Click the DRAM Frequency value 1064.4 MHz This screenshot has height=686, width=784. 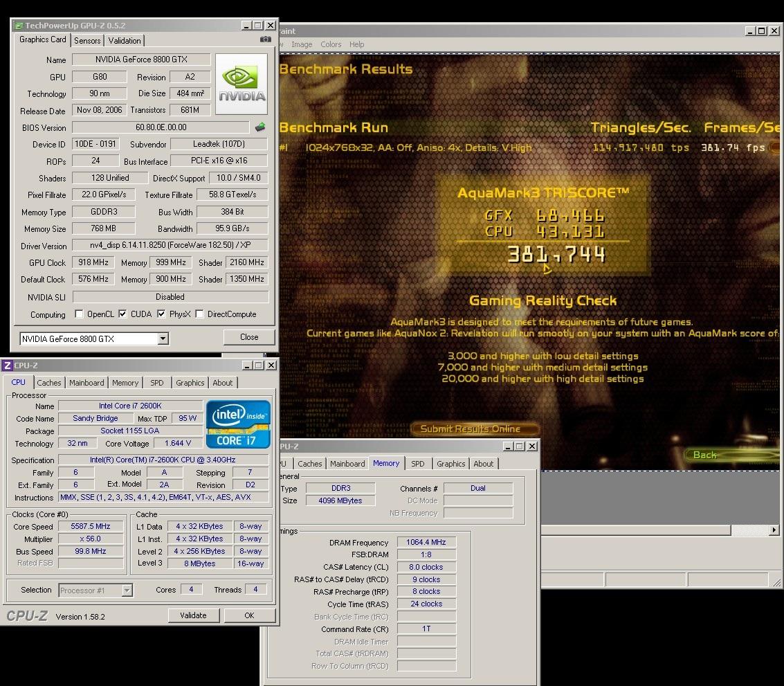click(426, 543)
